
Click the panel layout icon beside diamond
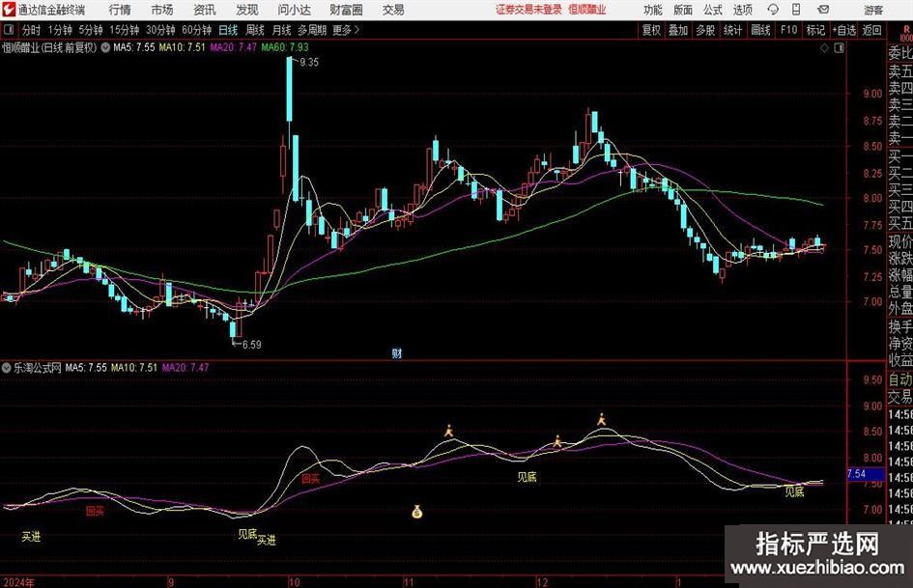[836, 46]
